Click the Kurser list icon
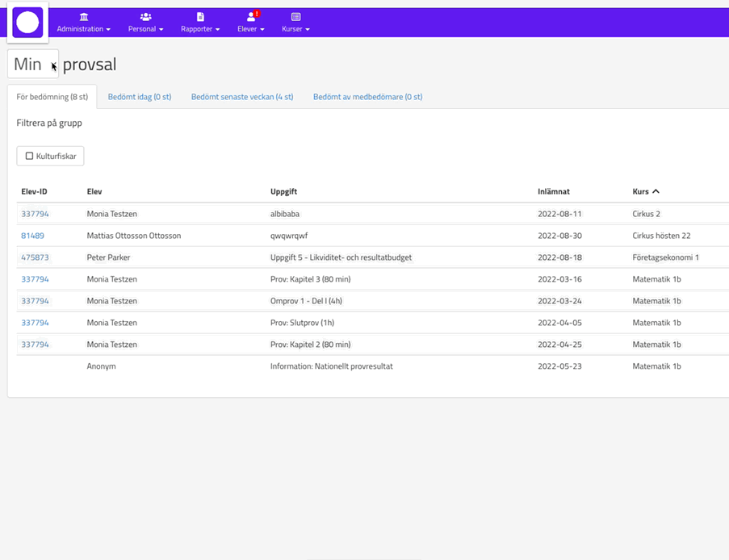Screen dimensions: 729x560 click(x=295, y=16)
